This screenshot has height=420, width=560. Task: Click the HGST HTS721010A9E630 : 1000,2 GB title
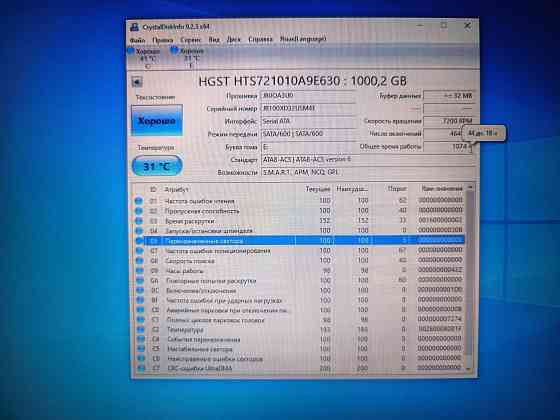point(302,81)
